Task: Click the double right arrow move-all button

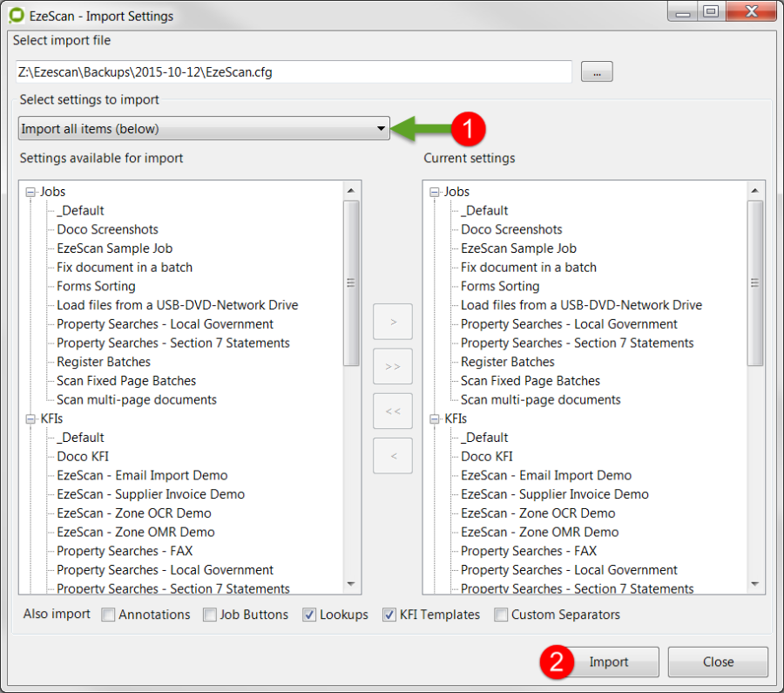Action: click(392, 366)
